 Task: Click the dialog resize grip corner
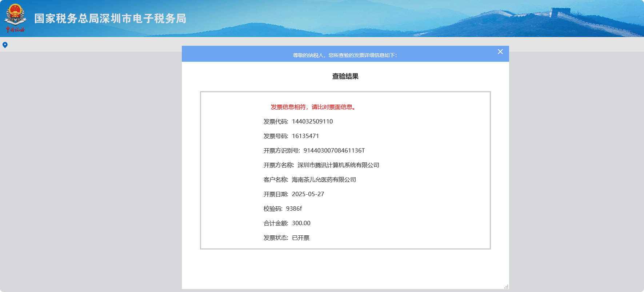pyautogui.click(x=506, y=287)
